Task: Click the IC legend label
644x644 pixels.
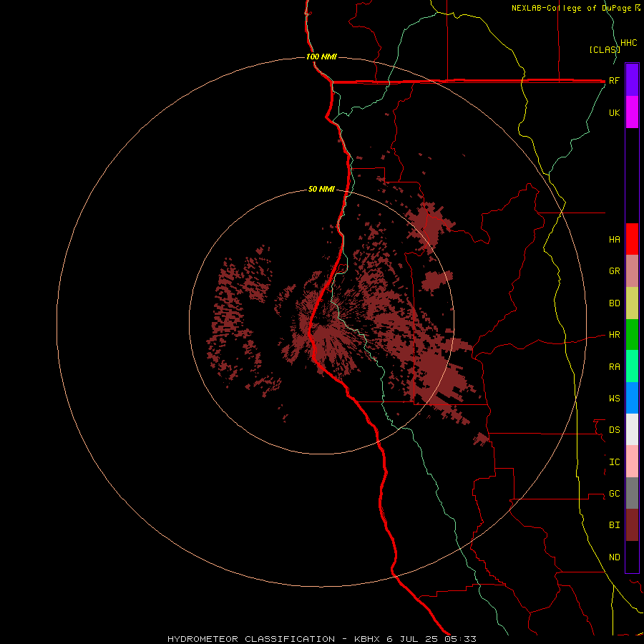Action: pos(614,462)
